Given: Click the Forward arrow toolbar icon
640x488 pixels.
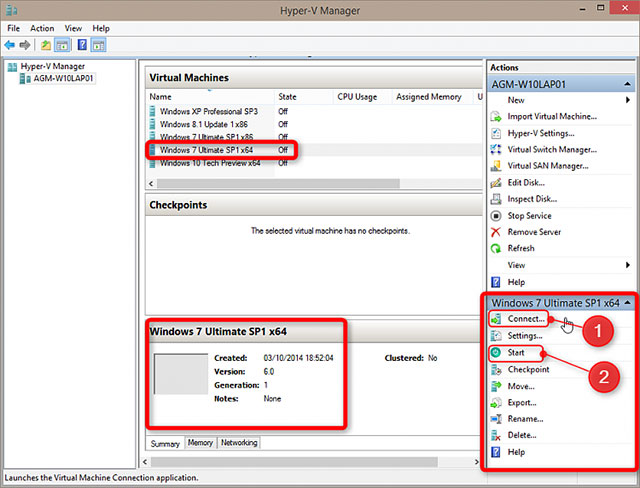Looking at the screenshot, I should 24,45.
